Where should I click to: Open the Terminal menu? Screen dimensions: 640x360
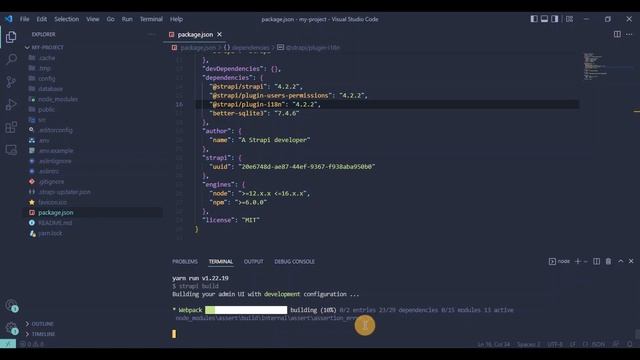coord(151,19)
